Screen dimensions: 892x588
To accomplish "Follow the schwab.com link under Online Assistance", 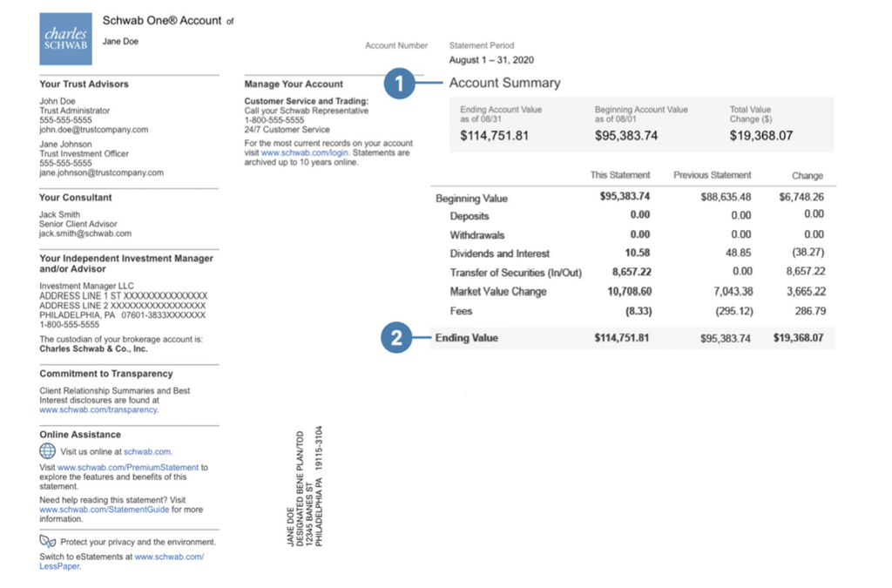I will coord(148,451).
